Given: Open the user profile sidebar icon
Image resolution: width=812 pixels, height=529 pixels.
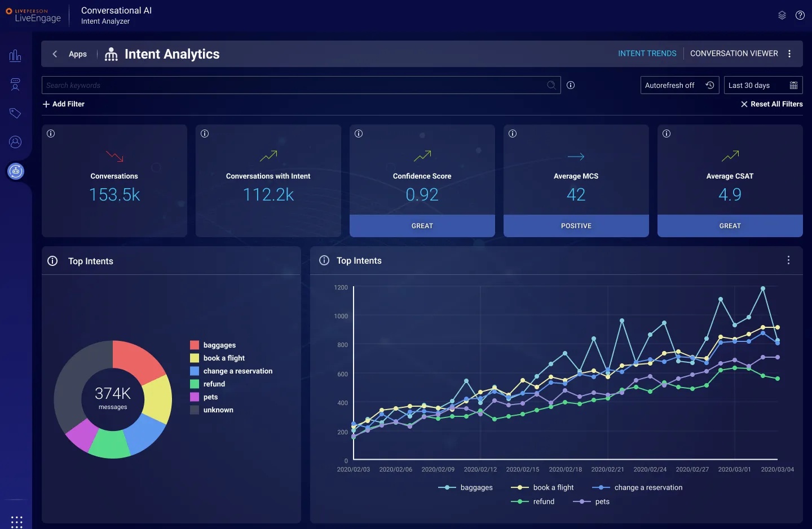Looking at the screenshot, I should pyautogui.click(x=15, y=142).
